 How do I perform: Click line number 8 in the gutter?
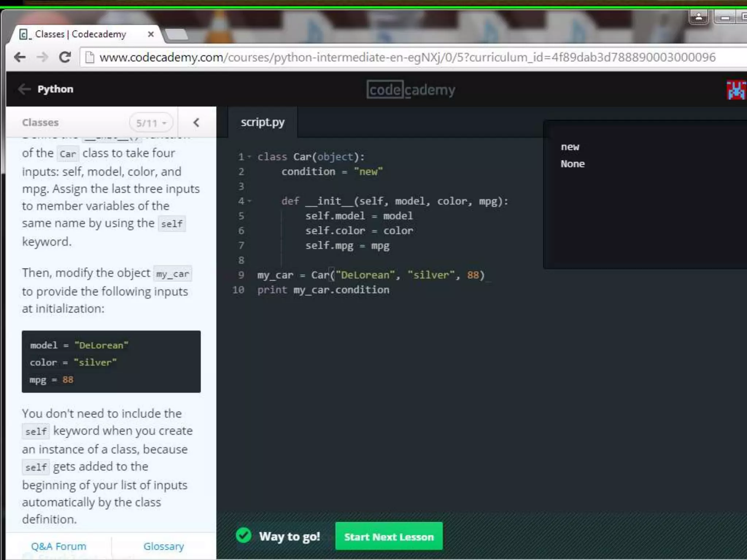(x=241, y=260)
